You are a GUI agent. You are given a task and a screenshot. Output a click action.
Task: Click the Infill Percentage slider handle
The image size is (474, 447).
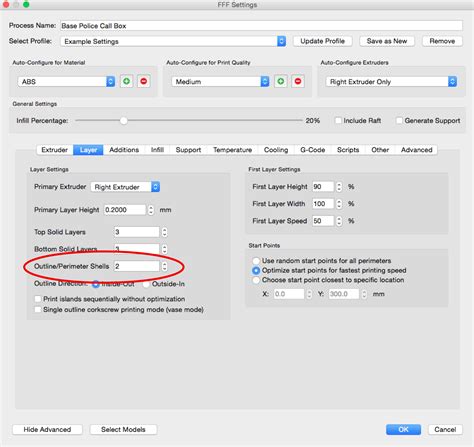pyautogui.click(x=124, y=120)
